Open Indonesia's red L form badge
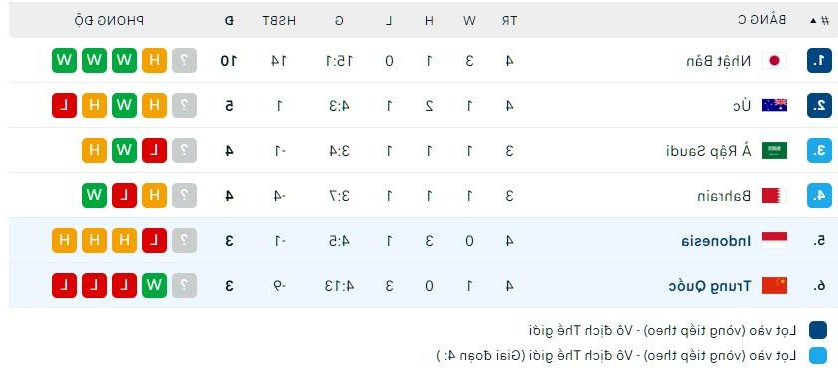This screenshot has width=838, height=368. point(154,240)
